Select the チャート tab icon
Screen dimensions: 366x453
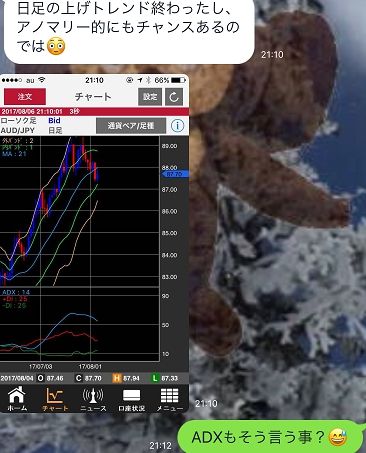(x=55, y=399)
